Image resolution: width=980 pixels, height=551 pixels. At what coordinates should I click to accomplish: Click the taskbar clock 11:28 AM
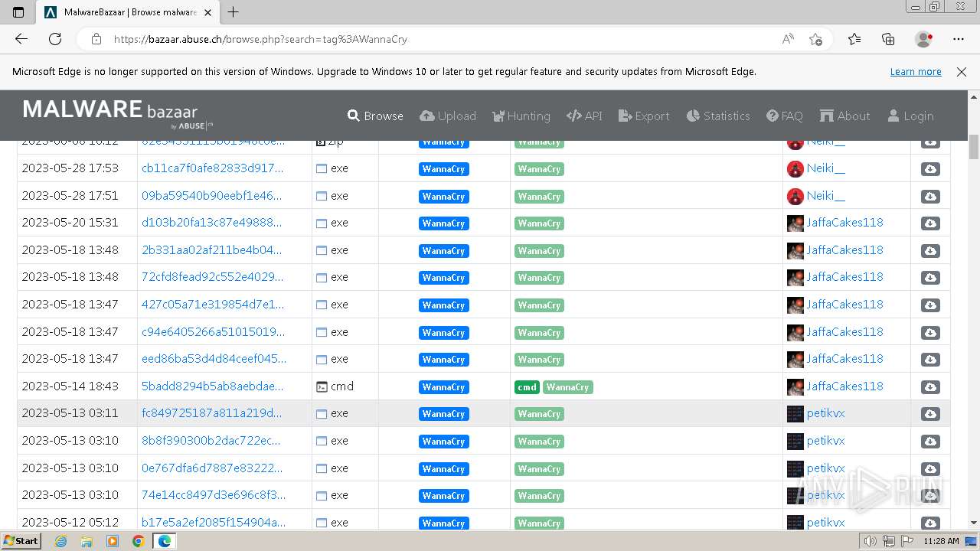[941, 541]
